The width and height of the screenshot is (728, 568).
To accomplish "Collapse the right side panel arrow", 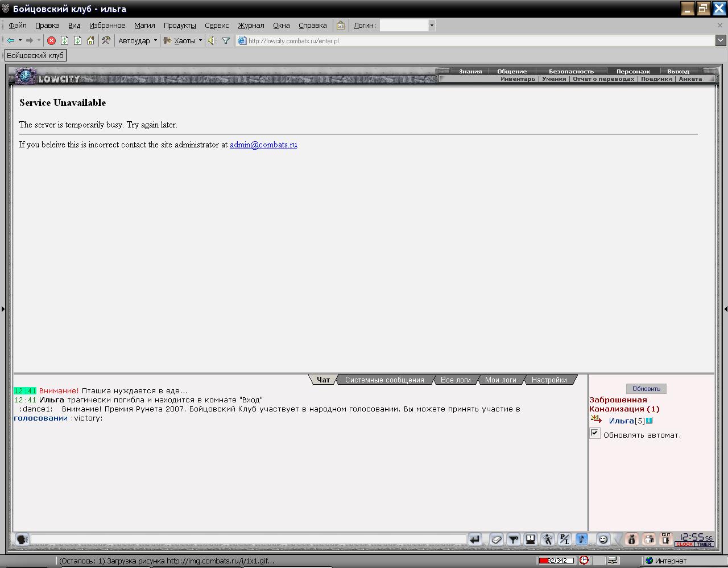I will pyautogui.click(x=726, y=309).
